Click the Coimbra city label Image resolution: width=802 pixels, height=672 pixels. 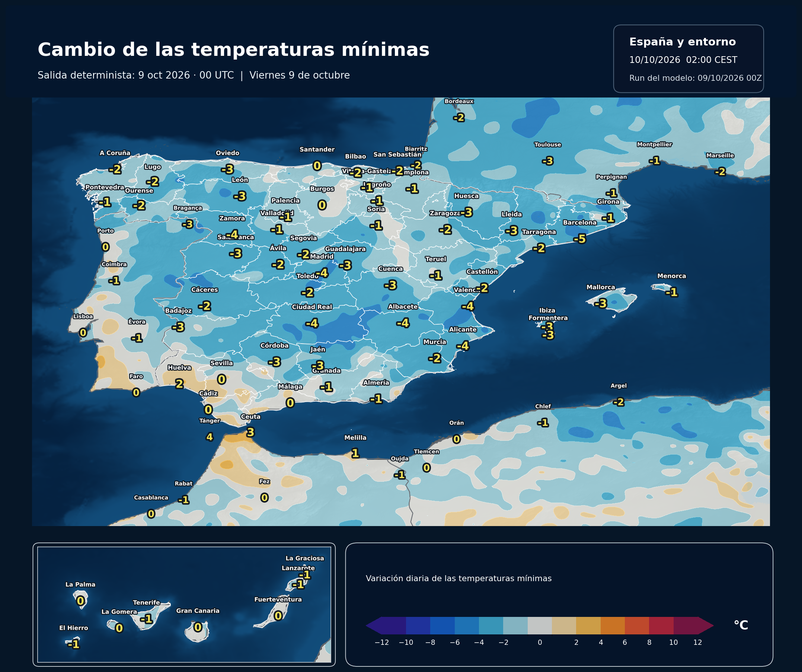tap(114, 264)
